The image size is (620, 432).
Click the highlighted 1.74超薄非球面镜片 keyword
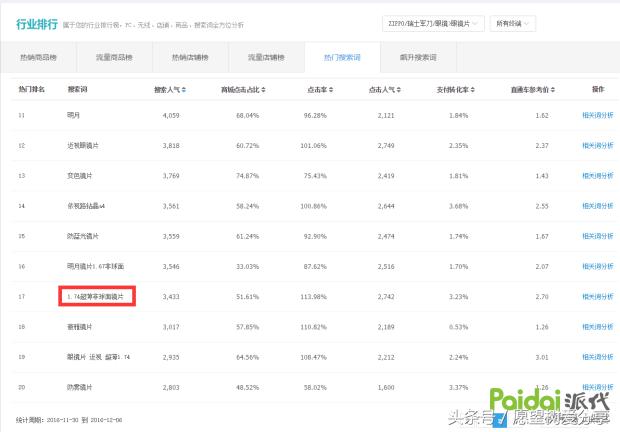(96, 297)
